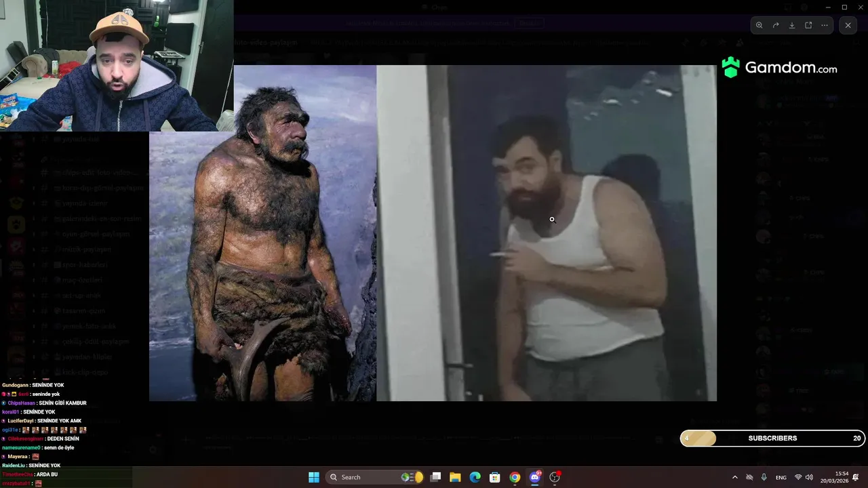Click the taskbar Search box
Viewport: 868px width, 488px height.
(375, 477)
